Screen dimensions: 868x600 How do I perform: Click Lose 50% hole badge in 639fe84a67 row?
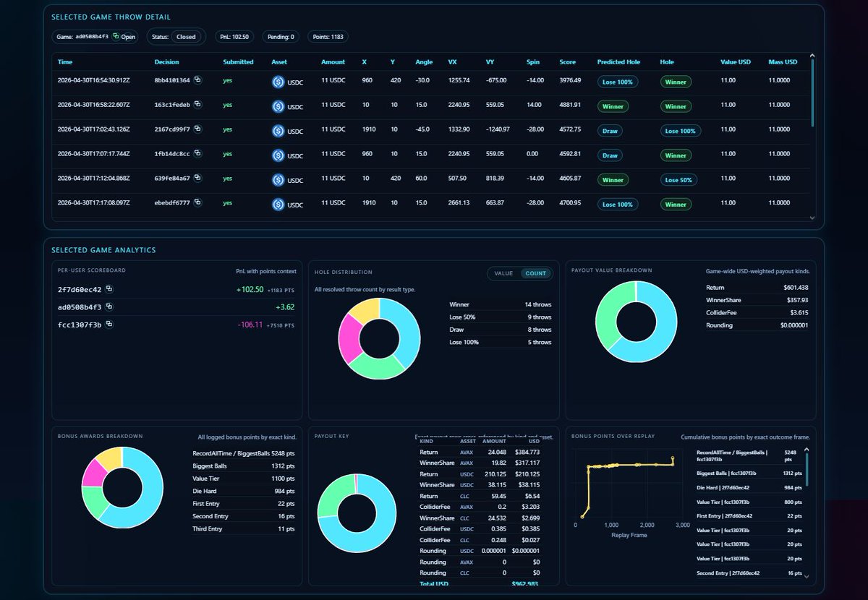(680, 180)
